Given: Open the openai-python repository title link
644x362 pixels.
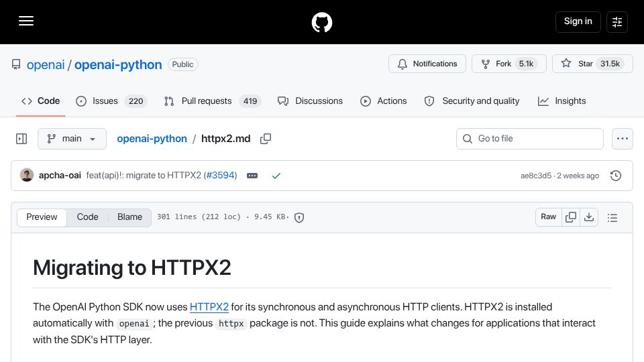Looking at the screenshot, I should pos(118,64).
